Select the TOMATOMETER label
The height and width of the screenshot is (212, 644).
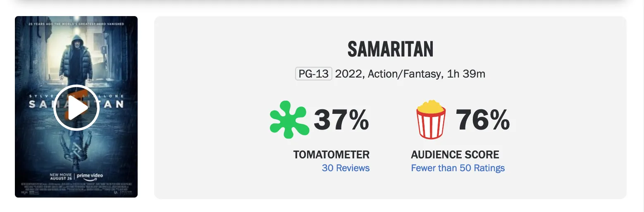(x=331, y=155)
